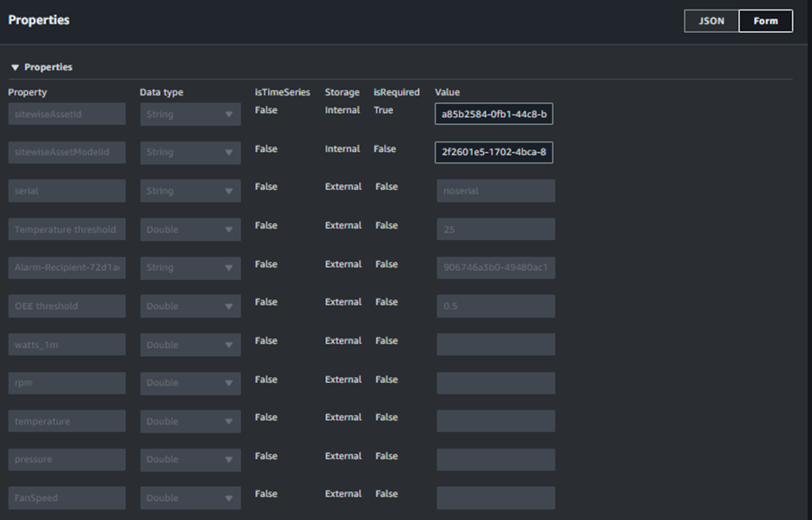Open data type dropdown for sitewiseAssetId

[x=190, y=115]
